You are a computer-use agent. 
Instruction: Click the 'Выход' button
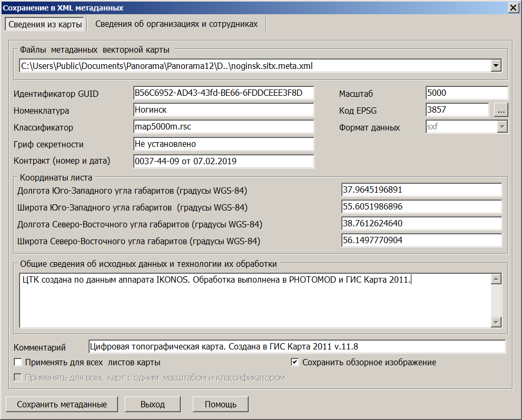pos(153,404)
